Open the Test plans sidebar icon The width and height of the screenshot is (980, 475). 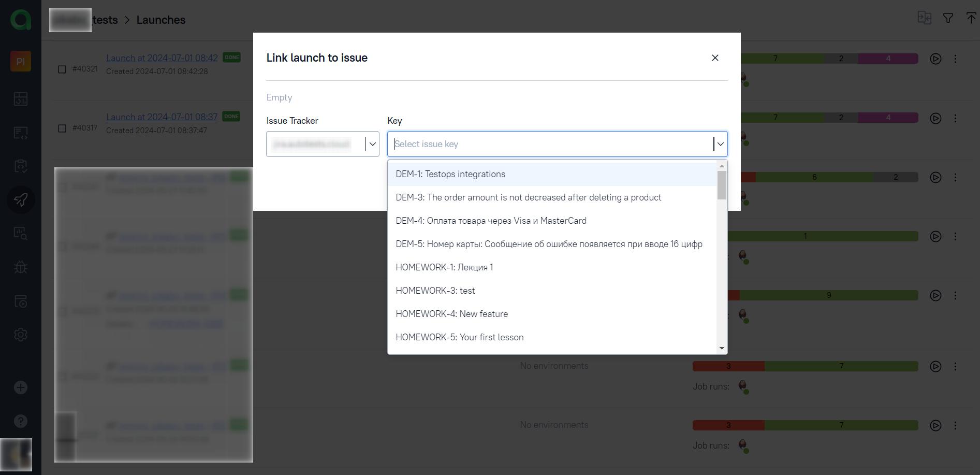coord(21,166)
